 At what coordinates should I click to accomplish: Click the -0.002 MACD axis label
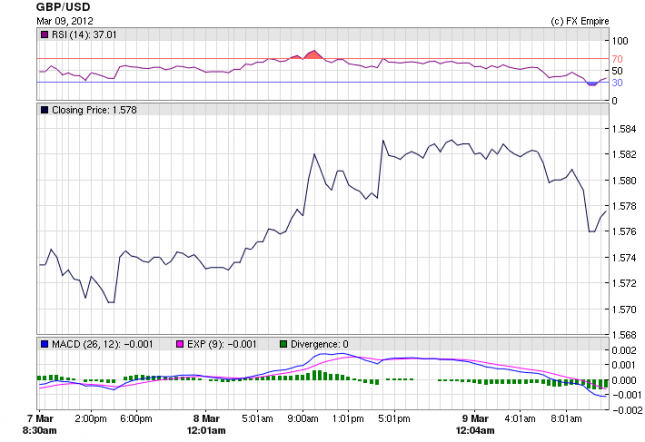pyautogui.click(x=627, y=410)
